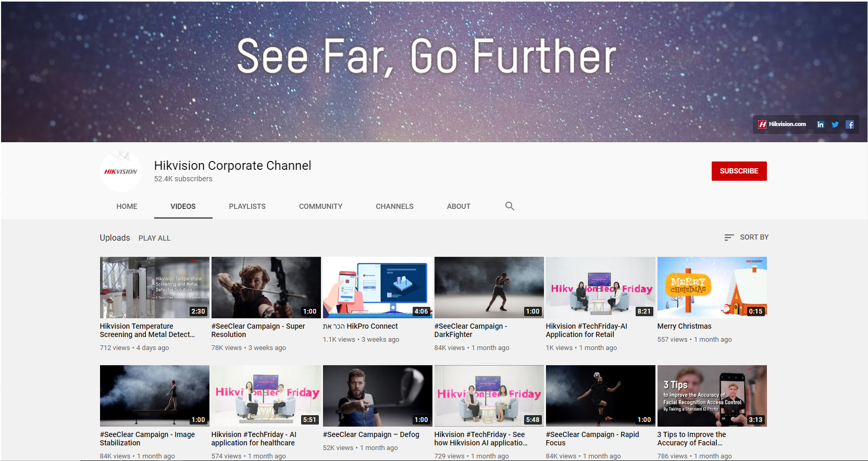Viewport: 868px width, 461px height.
Task: Click '78K views • 3 weeks ago' text
Action: coord(249,348)
